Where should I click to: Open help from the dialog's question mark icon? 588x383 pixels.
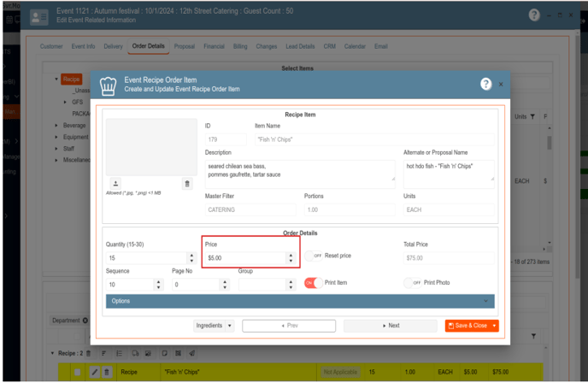[x=485, y=84]
